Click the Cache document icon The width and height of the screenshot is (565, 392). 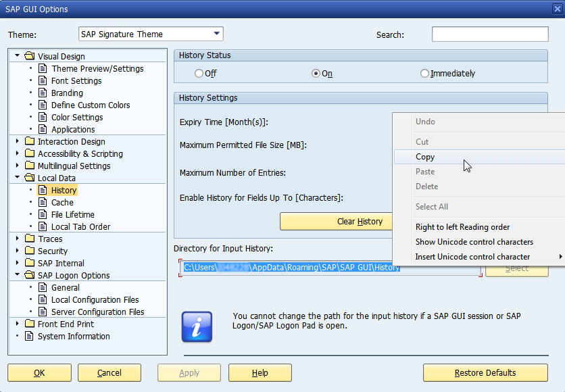[43, 203]
